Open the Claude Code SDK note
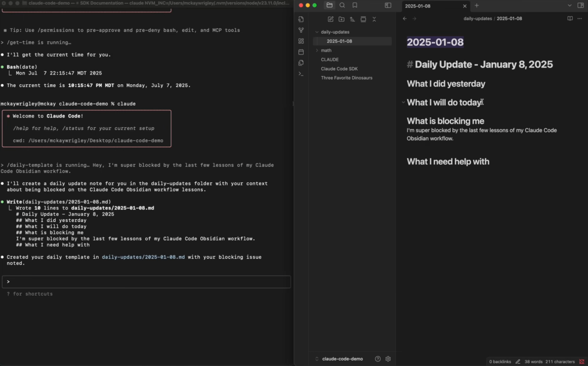 [x=339, y=69]
